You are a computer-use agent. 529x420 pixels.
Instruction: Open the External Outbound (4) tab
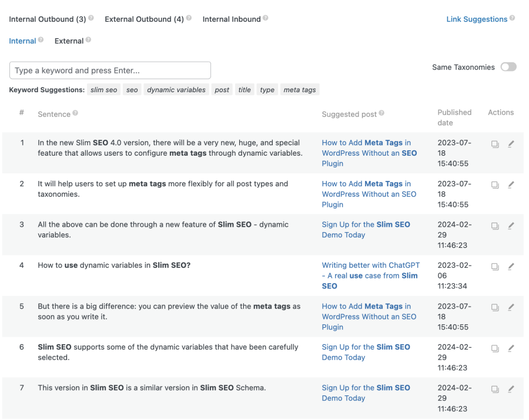pyautogui.click(x=145, y=19)
